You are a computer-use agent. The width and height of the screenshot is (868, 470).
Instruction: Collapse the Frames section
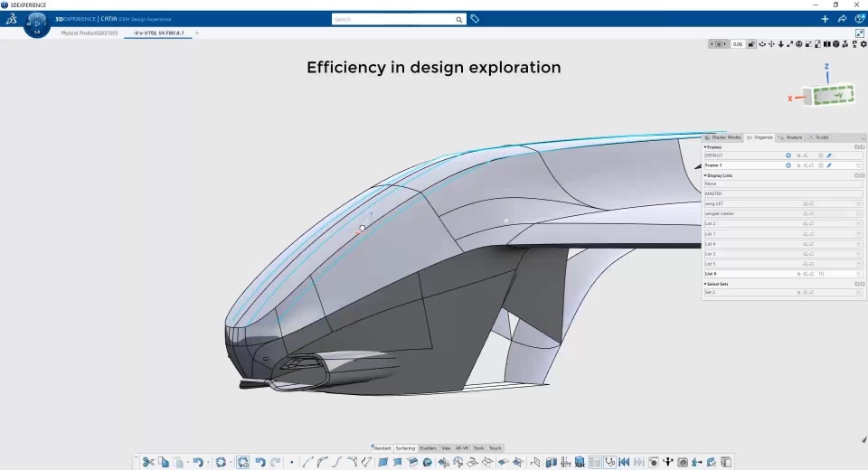(705, 147)
